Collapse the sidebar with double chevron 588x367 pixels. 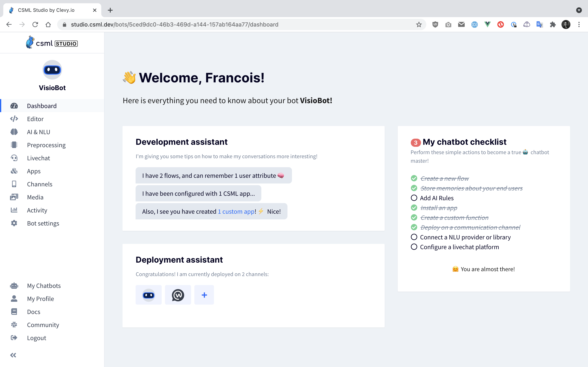click(13, 355)
